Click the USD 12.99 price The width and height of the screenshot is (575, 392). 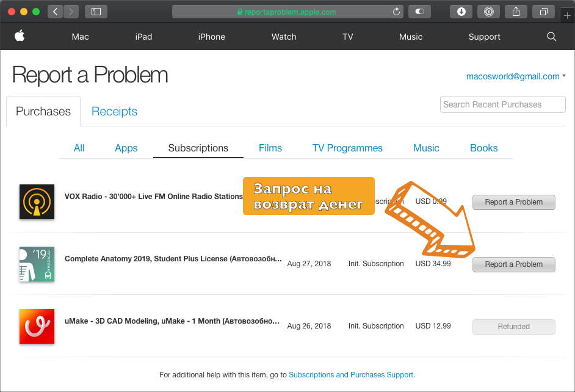433,326
